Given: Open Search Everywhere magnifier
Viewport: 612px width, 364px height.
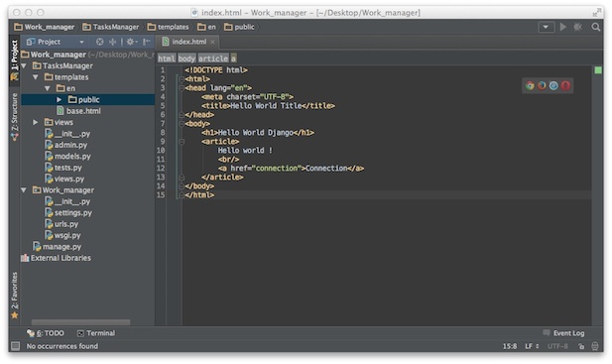Looking at the screenshot, I should [x=595, y=27].
